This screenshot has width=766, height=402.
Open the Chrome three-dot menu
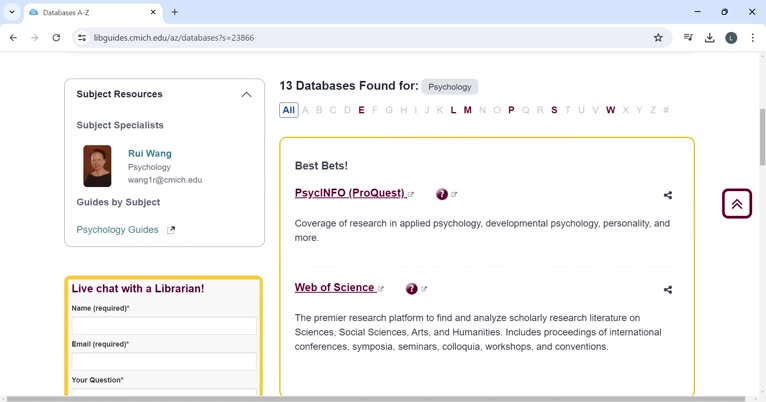(x=752, y=38)
